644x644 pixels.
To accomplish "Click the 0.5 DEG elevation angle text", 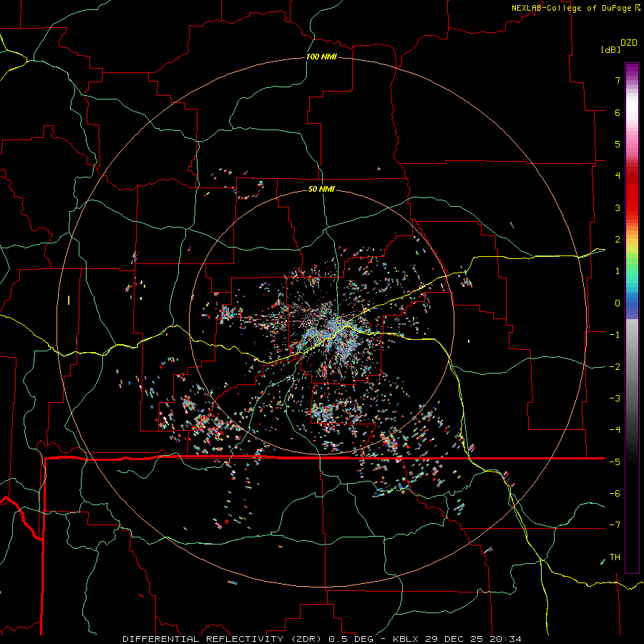I will pos(351,639).
